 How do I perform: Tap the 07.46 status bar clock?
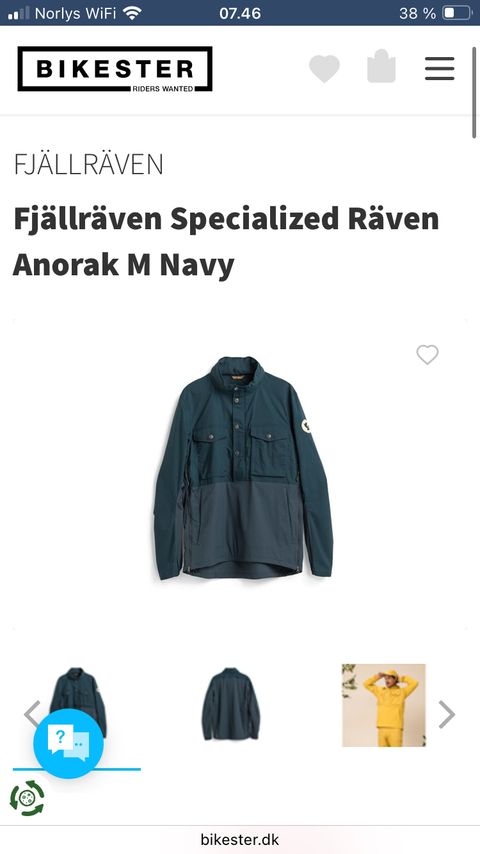(240, 13)
